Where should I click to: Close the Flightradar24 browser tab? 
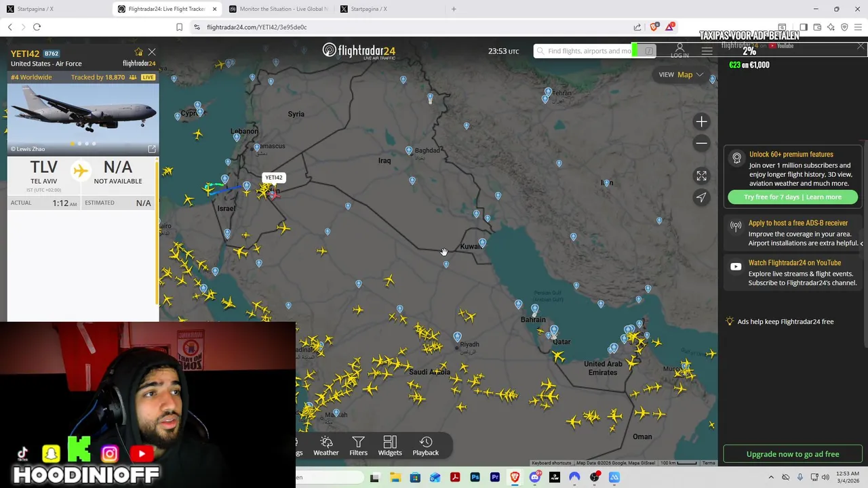point(215,9)
